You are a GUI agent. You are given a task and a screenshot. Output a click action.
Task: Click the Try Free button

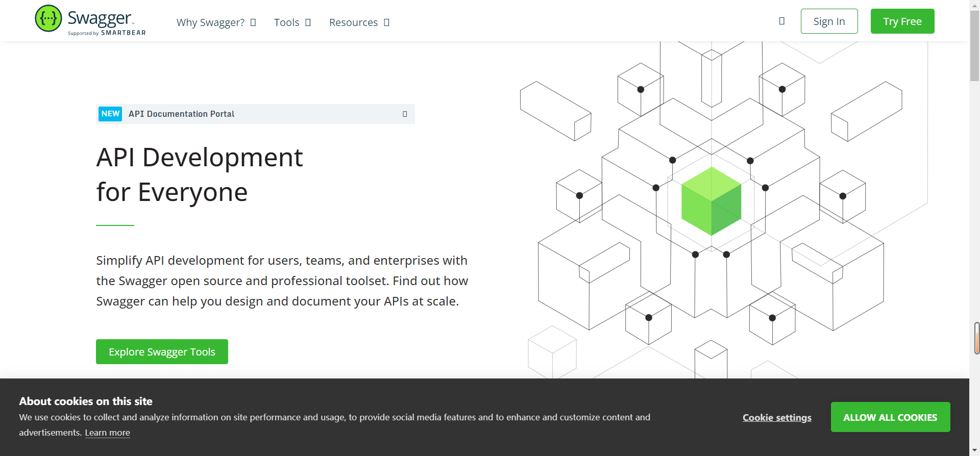click(902, 21)
